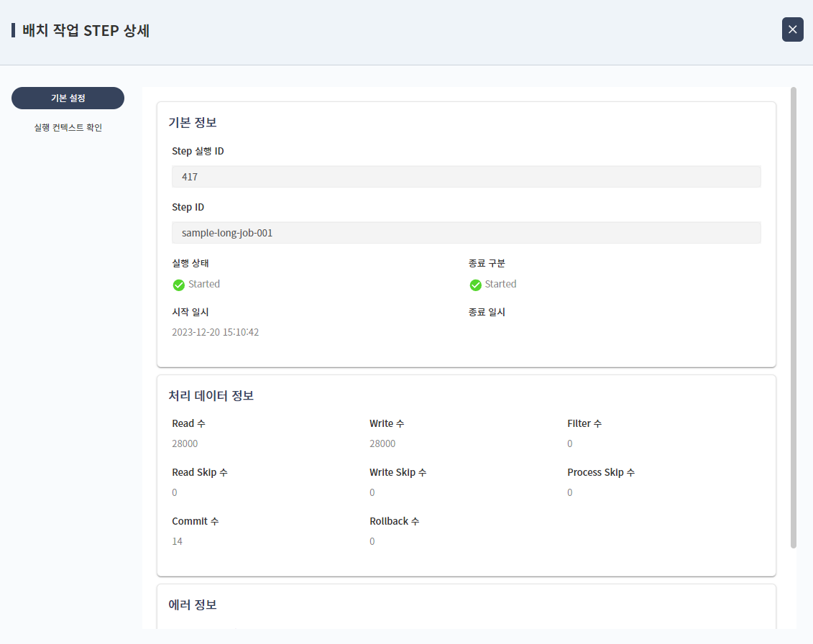Click the green check icon next to 종료 구분
This screenshot has width=813, height=644.
474,285
